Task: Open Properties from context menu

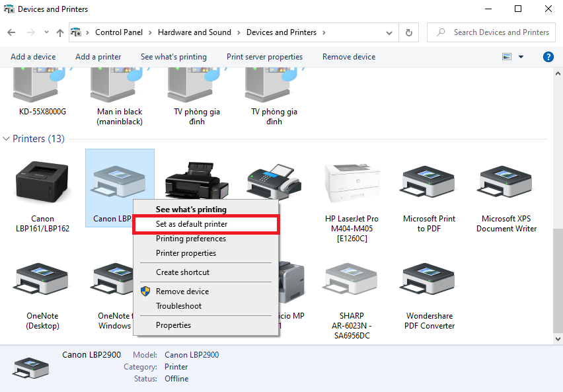Action: tap(206, 325)
